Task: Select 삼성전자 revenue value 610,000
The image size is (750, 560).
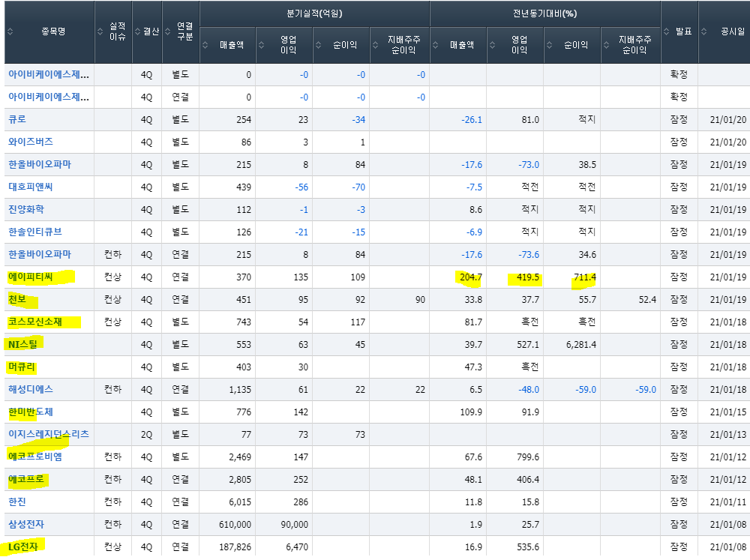Action: (235, 525)
